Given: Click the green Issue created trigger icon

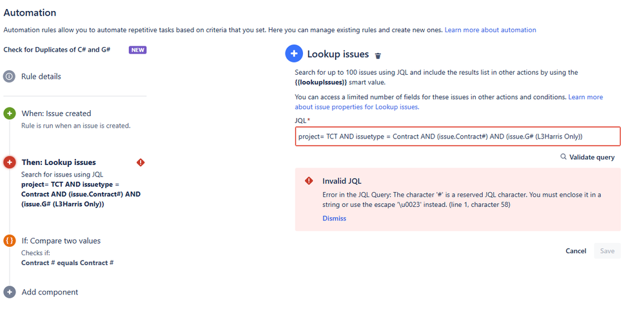Looking at the screenshot, I should click(10, 113).
